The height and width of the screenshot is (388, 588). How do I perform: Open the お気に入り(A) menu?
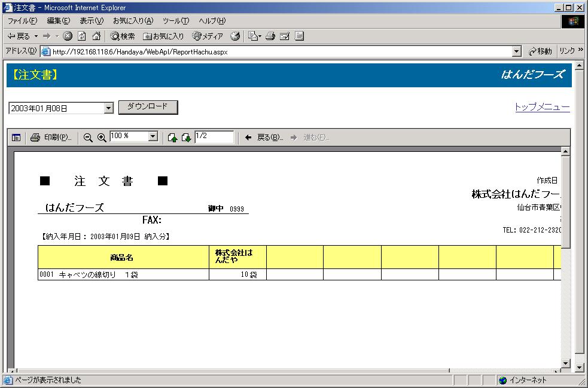[133, 21]
